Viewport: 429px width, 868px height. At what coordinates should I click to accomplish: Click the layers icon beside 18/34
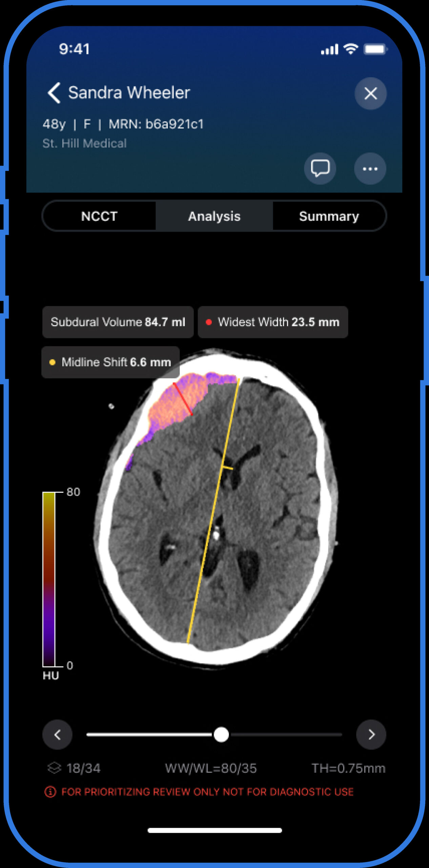54,768
